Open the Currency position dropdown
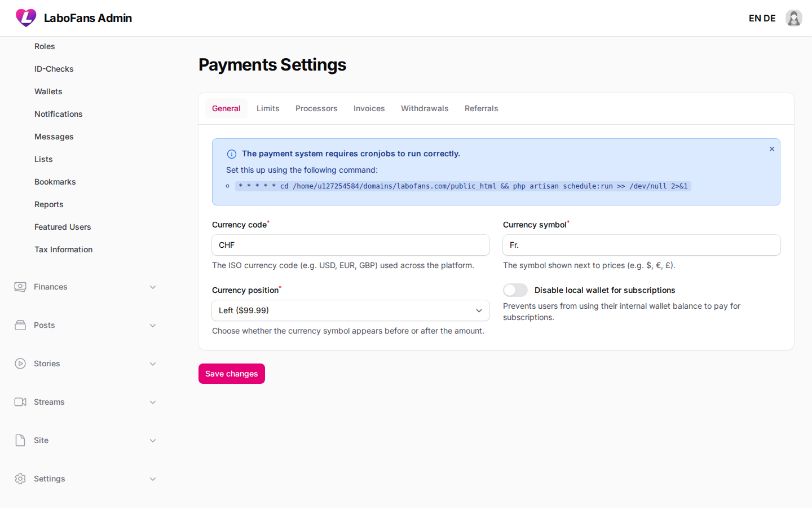The width and height of the screenshot is (812, 508). [x=351, y=310]
